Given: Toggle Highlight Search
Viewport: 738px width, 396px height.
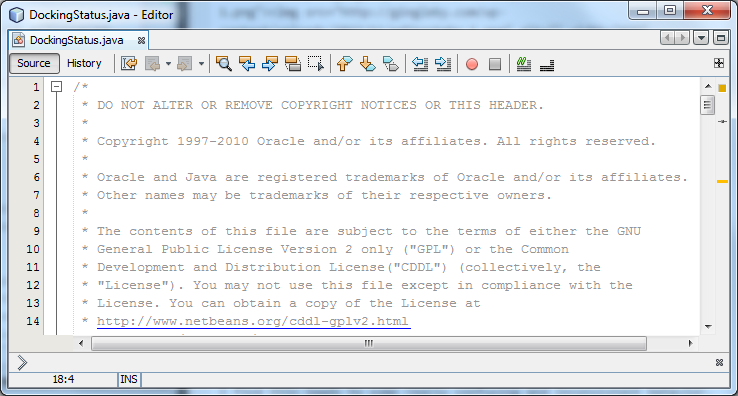Looking at the screenshot, I should tap(293, 63).
